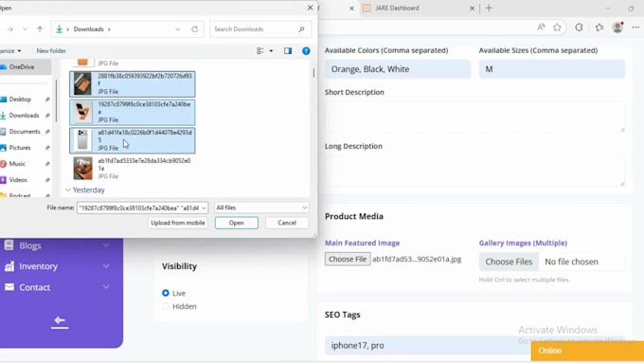Refresh the Downloads folder listing
The image size is (644, 363).
tap(195, 29)
